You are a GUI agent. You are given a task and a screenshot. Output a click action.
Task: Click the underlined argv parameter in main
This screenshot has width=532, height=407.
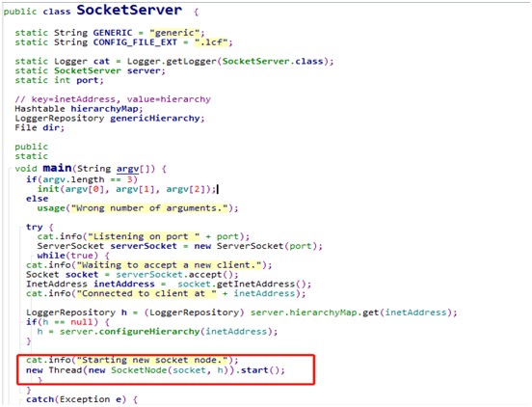[x=127, y=169]
